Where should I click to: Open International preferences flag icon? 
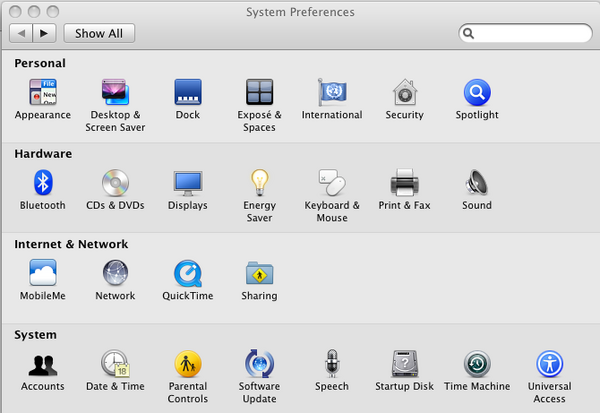point(332,92)
